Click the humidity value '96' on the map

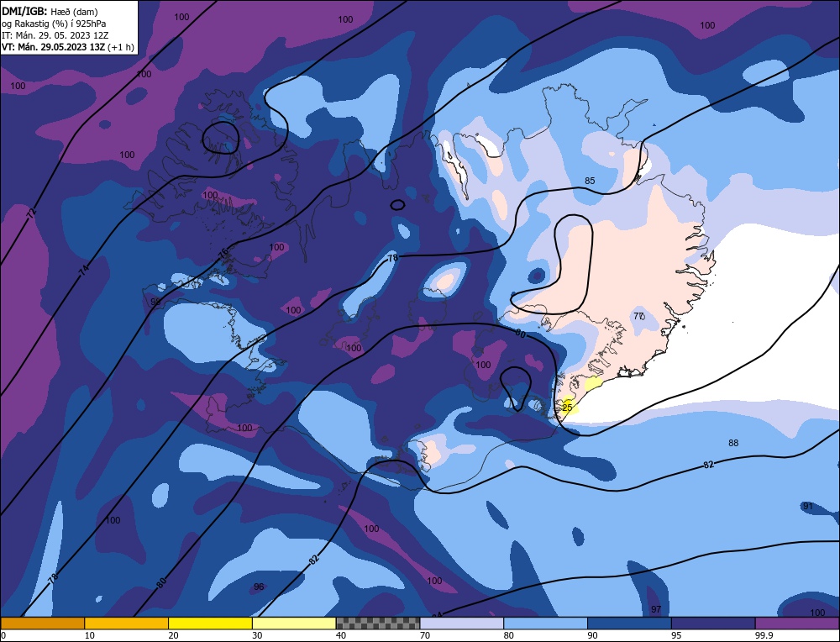click(x=259, y=587)
